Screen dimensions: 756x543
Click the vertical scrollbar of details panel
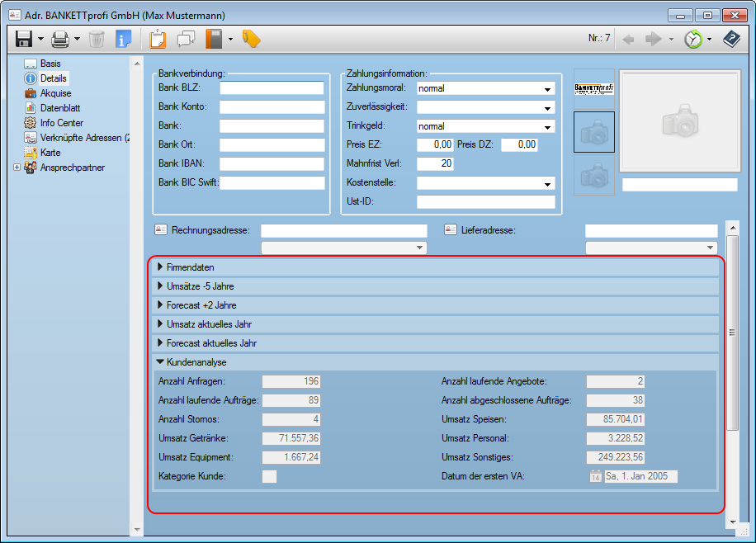click(x=731, y=332)
